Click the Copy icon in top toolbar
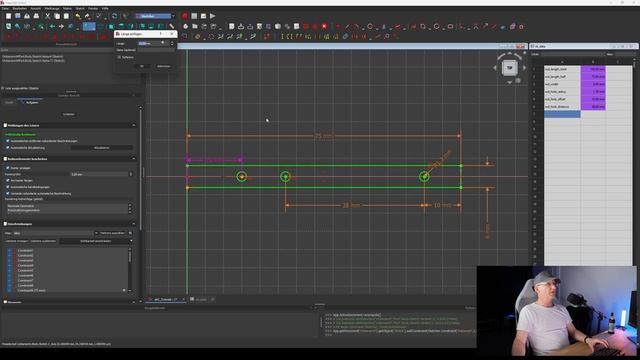This screenshot has width=640, height=360. pos(57,16)
